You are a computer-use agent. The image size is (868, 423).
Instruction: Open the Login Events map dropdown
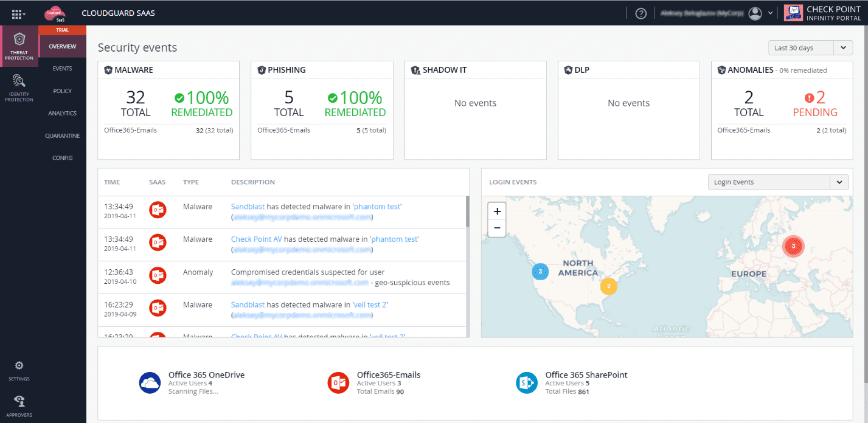(778, 182)
